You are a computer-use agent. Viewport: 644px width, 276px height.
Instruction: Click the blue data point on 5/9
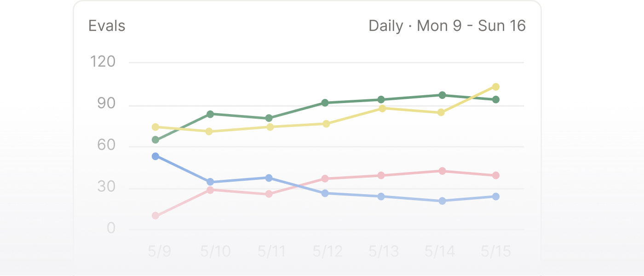pos(155,156)
